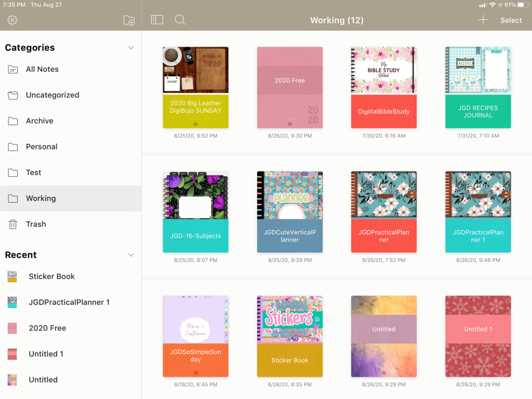Open the Trash bin category
Image resolution: width=532 pixels, height=399 pixels.
pos(35,224)
